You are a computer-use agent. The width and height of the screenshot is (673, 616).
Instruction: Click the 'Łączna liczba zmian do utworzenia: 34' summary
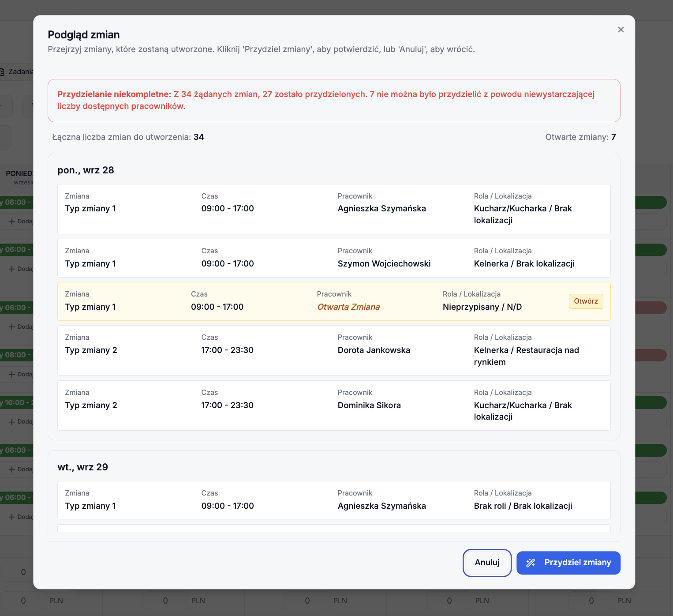pyautogui.click(x=128, y=137)
